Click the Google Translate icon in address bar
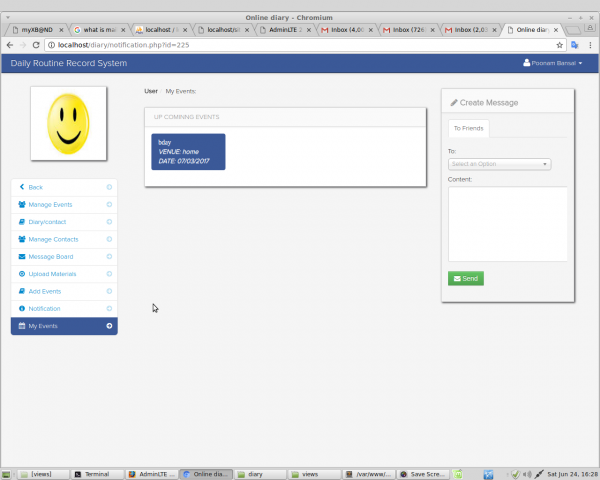 coord(574,45)
